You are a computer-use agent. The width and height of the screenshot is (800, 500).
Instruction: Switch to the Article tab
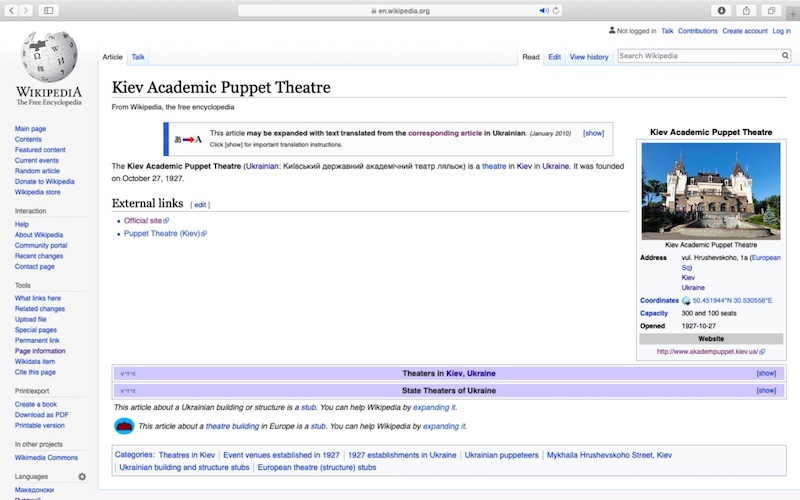pos(112,57)
